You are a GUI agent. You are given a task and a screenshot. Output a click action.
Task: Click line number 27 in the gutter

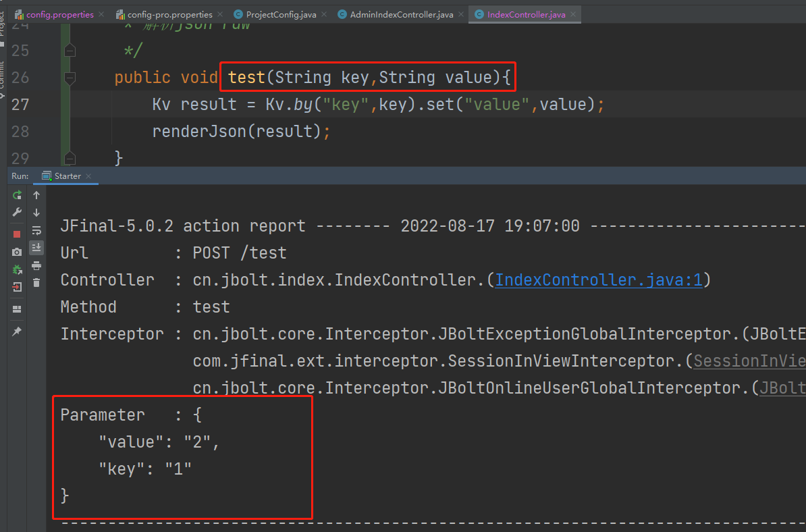click(x=20, y=105)
